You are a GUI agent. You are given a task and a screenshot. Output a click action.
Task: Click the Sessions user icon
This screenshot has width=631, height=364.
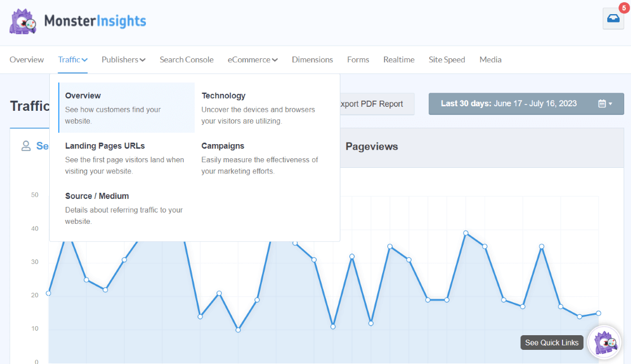(26, 146)
